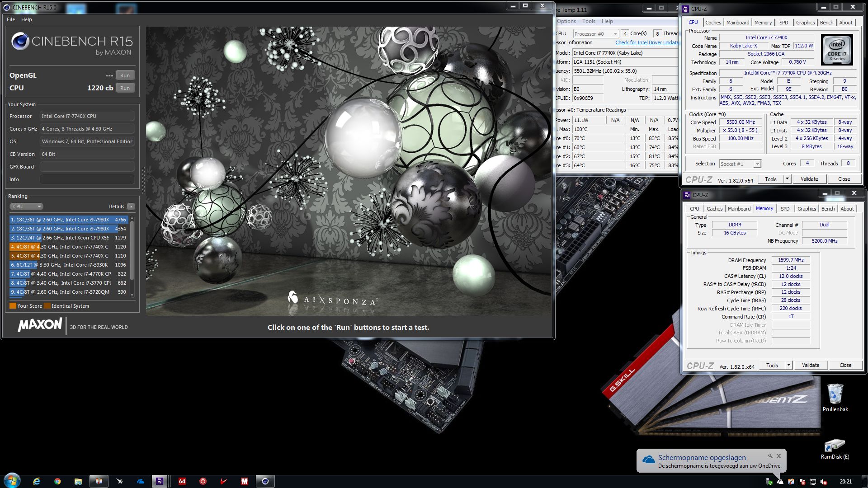Open Action Center flag tray icon
868x488 pixels.
(802, 482)
